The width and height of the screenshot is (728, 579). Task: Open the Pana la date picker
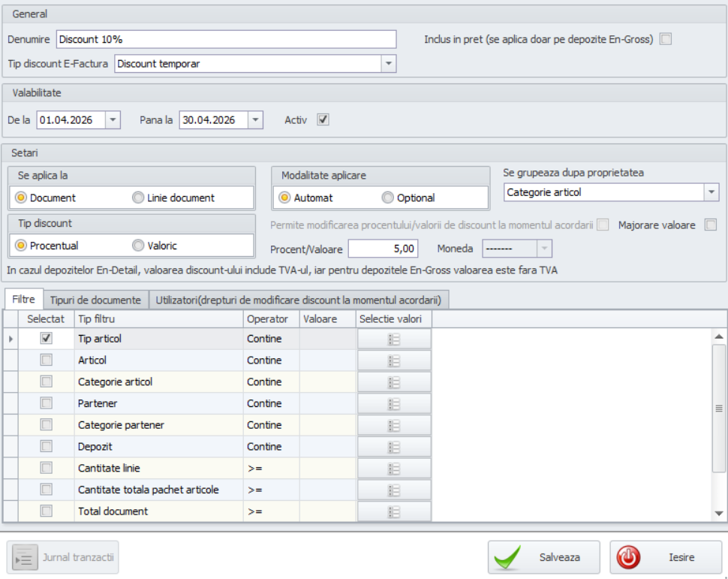pyautogui.click(x=255, y=120)
